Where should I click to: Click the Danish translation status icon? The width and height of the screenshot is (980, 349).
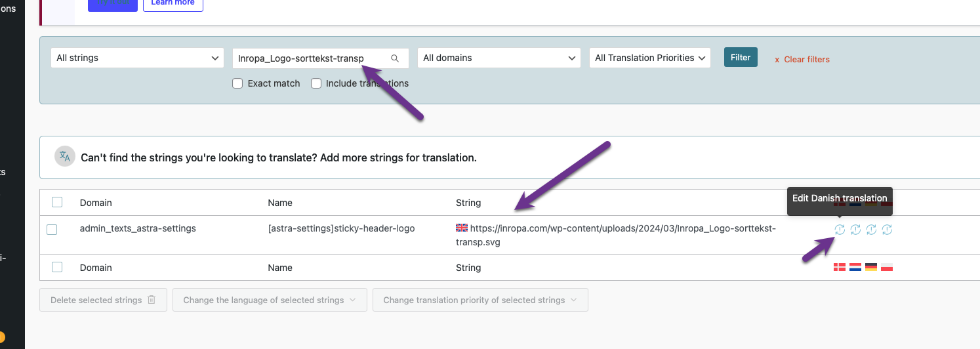pyautogui.click(x=840, y=229)
